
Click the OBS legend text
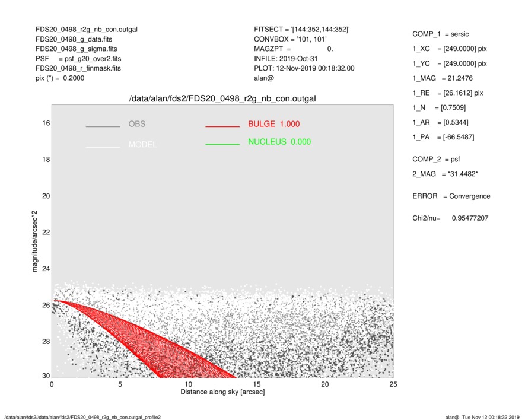pos(136,124)
